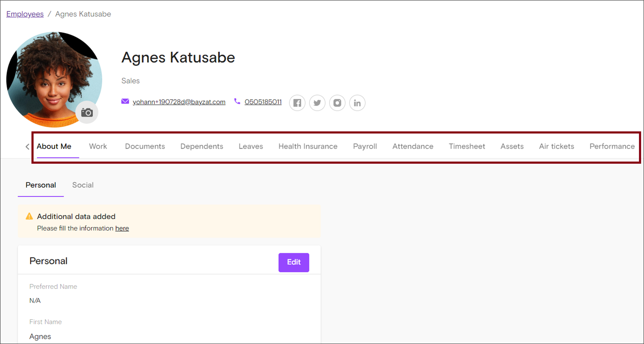The image size is (644, 344).
Task: Click the purple phone icon
Action: tap(237, 101)
